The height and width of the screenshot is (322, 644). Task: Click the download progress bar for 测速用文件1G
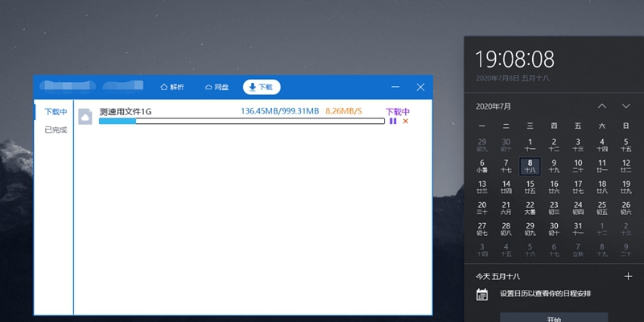point(242,122)
